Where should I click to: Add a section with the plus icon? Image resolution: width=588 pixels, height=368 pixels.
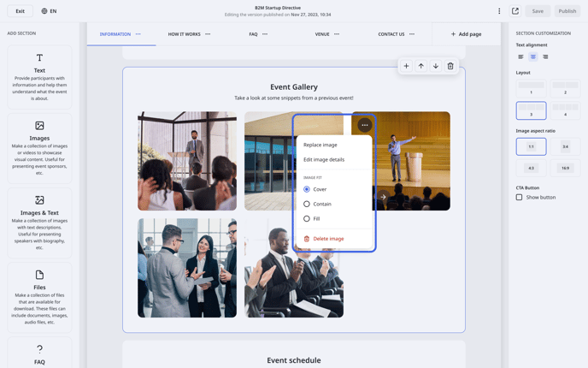coord(406,66)
